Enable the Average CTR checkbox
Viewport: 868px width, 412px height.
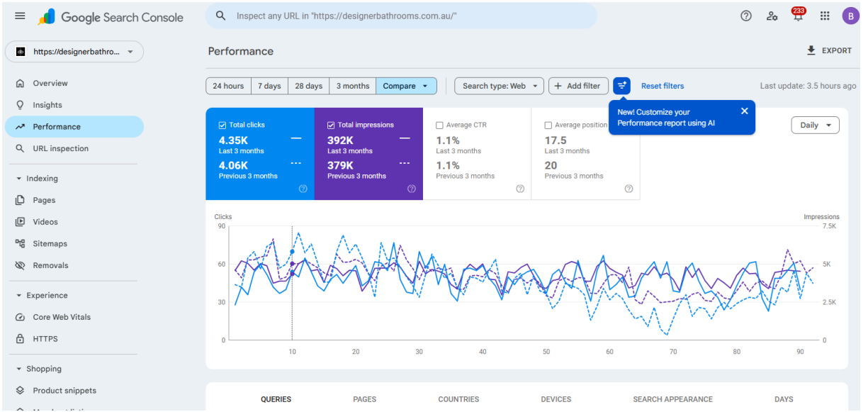pyautogui.click(x=439, y=126)
